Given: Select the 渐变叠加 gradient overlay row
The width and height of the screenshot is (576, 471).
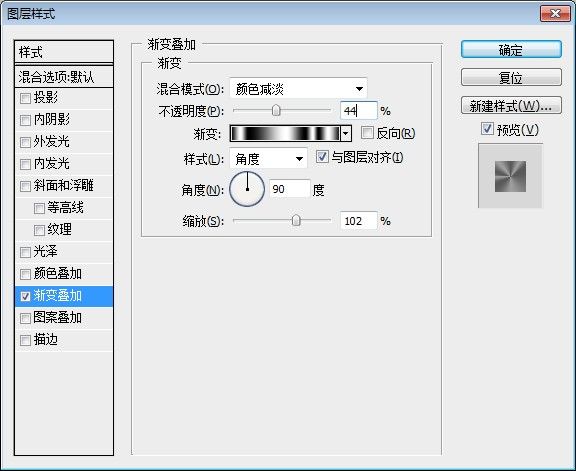Looking at the screenshot, I should pos(64,296).
